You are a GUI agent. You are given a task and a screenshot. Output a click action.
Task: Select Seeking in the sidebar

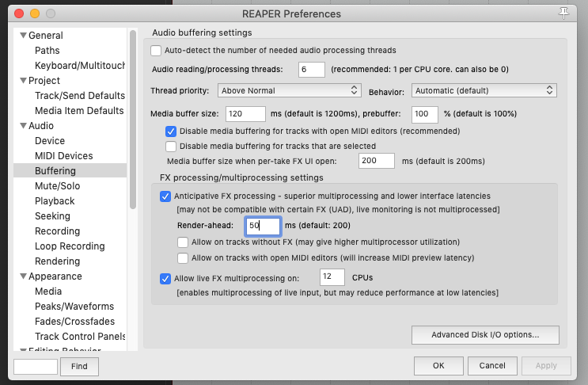52,215
